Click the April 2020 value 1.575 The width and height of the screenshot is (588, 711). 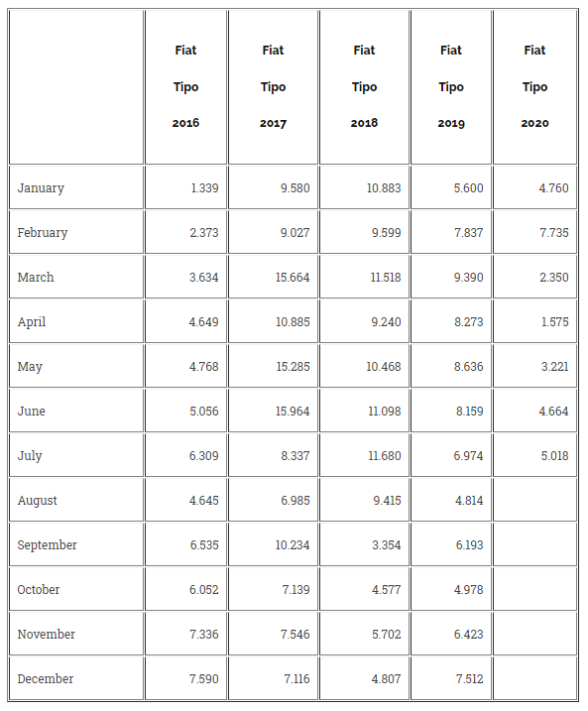554,322
